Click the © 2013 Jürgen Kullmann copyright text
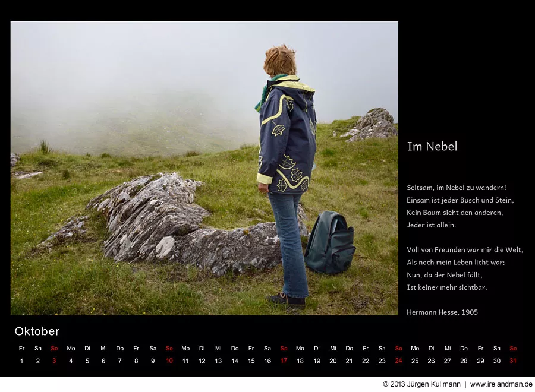The image size is (535, 392). click(x=421, y=384)
